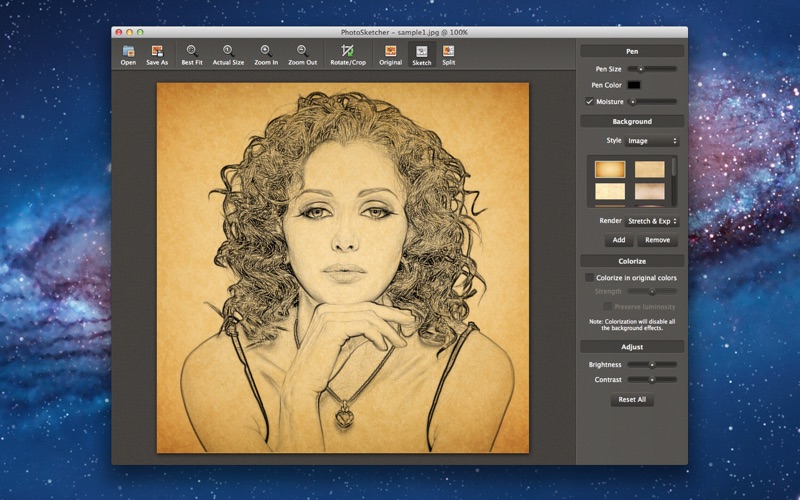Click the Open file icon
Viewport: 800px width, 500px height.
coord(128,51)
